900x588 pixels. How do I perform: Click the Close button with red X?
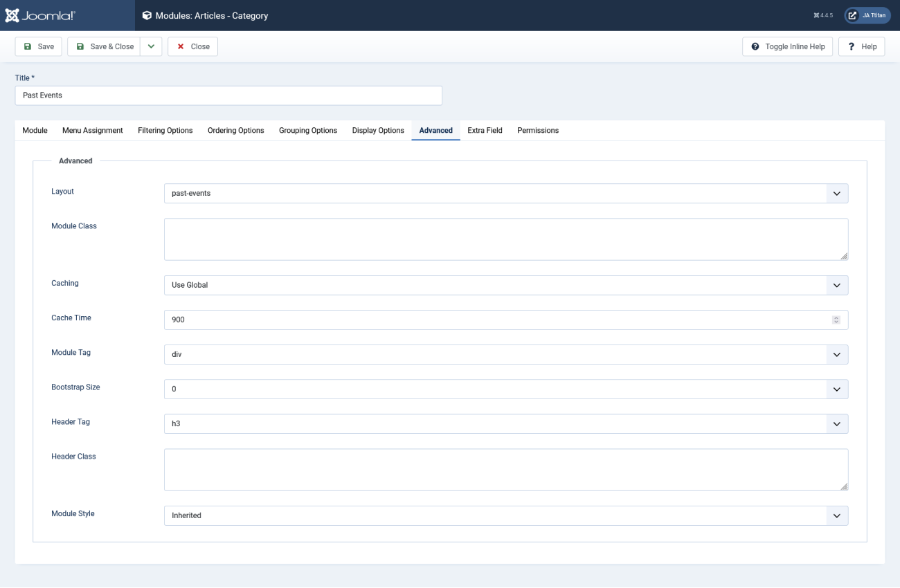click(x=193, y=46)
